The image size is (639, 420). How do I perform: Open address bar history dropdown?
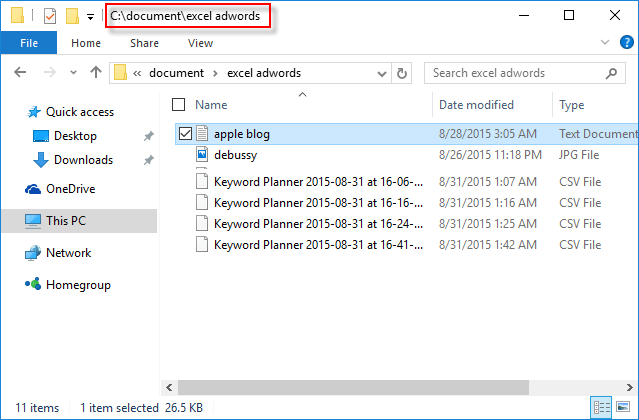point(383,73)
